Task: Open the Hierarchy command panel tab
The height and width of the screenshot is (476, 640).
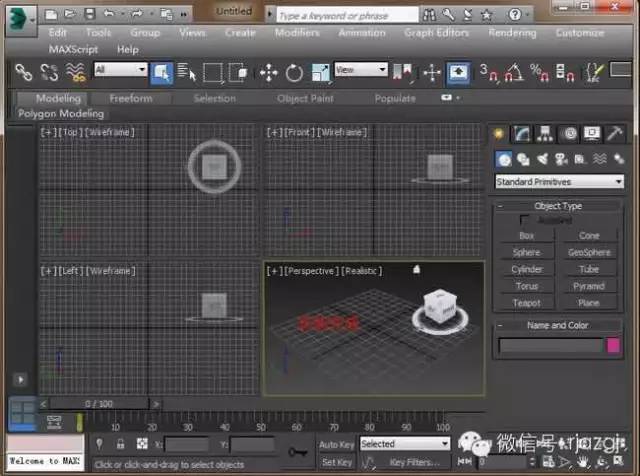Action: (545, 134)
